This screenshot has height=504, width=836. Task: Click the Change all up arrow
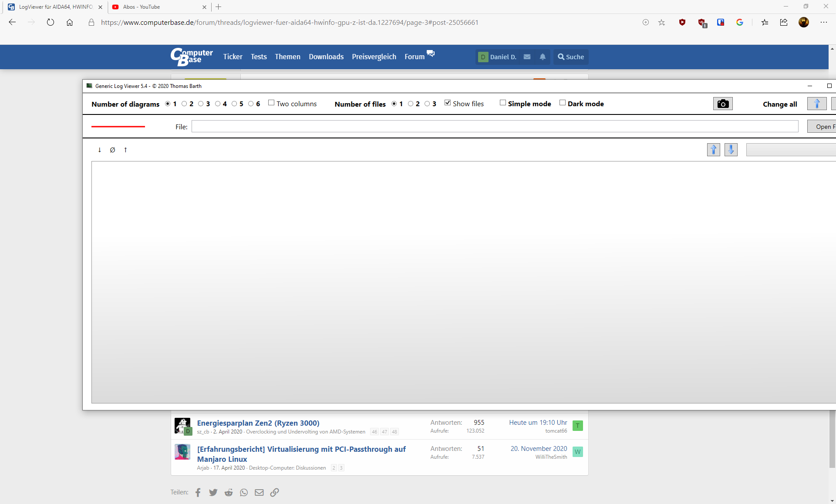pyautogui.click(x=816, y=104)
